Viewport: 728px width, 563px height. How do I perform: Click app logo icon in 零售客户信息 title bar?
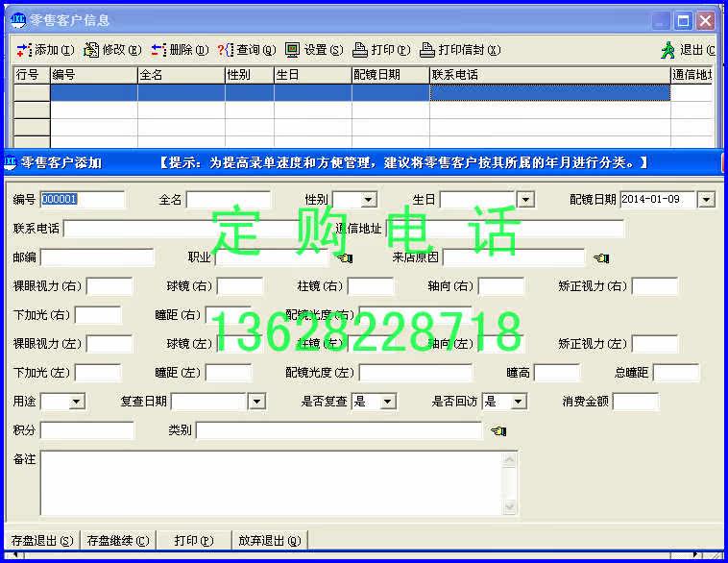[x=18, y=20]
